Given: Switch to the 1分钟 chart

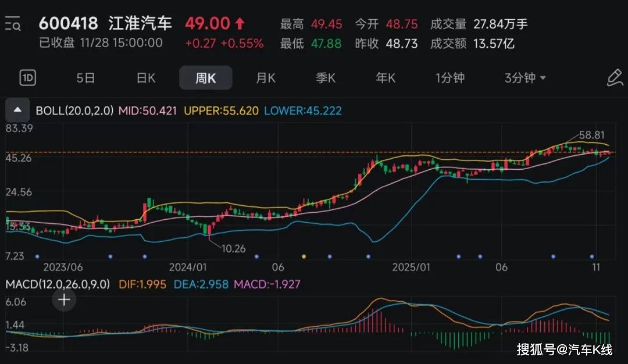Looking at the screenshot, I should coord(450,78).
